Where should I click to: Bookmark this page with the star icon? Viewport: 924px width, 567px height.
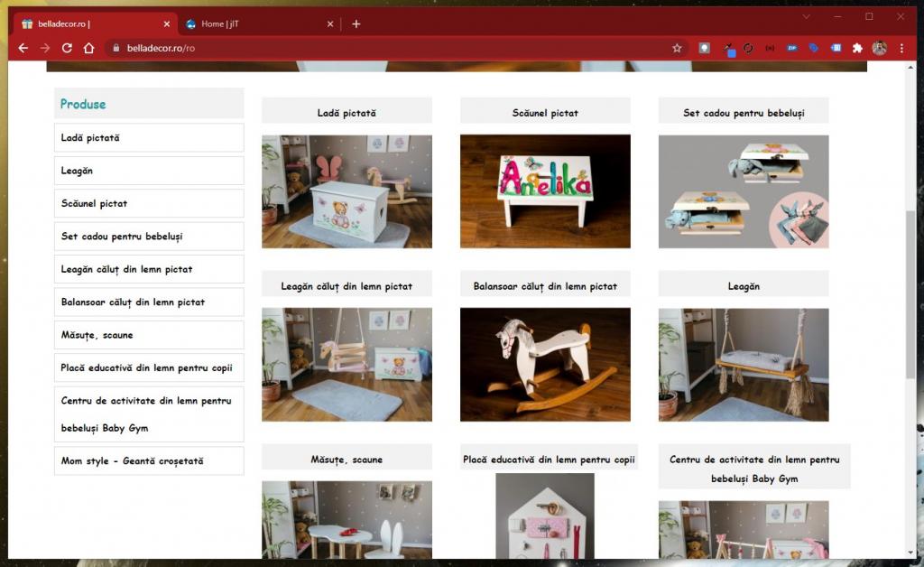(x=677, y=48)
